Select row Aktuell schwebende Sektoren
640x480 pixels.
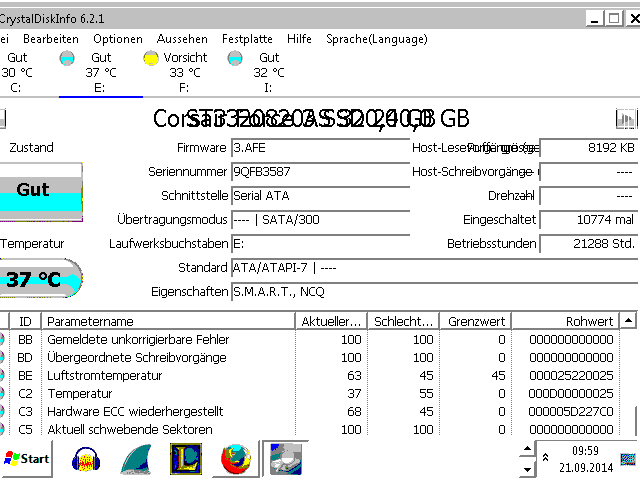pos(309,429)
